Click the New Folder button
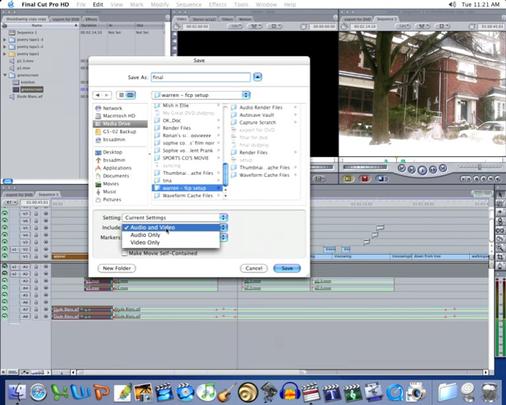The width and height of the screenshot is (506, 405). (117, 268)
